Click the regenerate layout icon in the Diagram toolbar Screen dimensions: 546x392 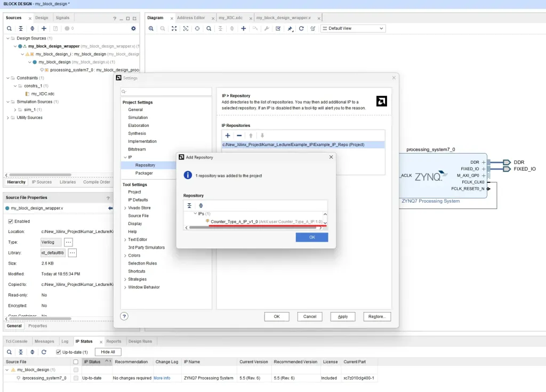(x=301, y=28)
